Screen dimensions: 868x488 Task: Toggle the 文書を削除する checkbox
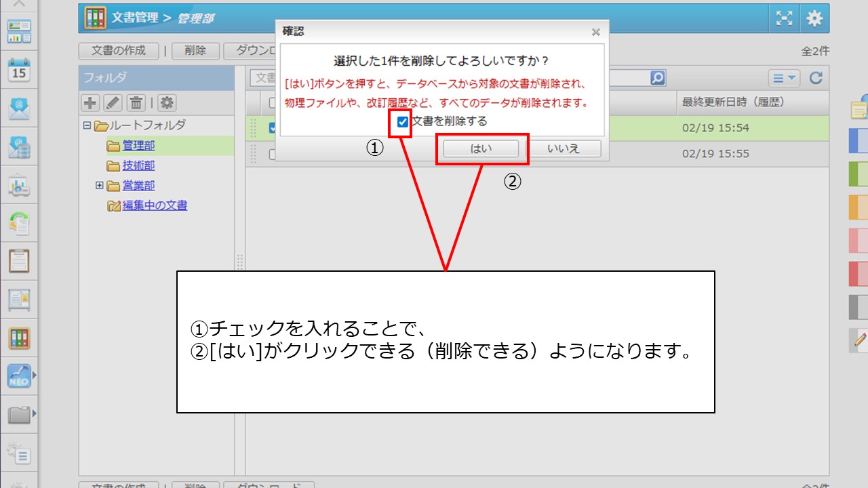tap(403, 122)
